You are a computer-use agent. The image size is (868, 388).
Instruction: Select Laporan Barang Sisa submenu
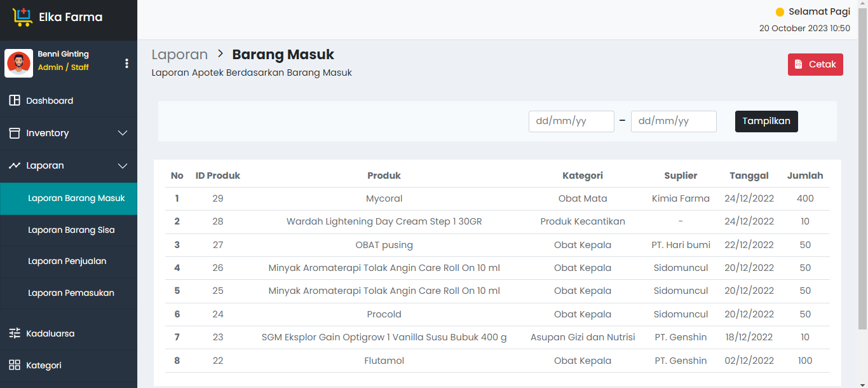[x=69, y=230]
